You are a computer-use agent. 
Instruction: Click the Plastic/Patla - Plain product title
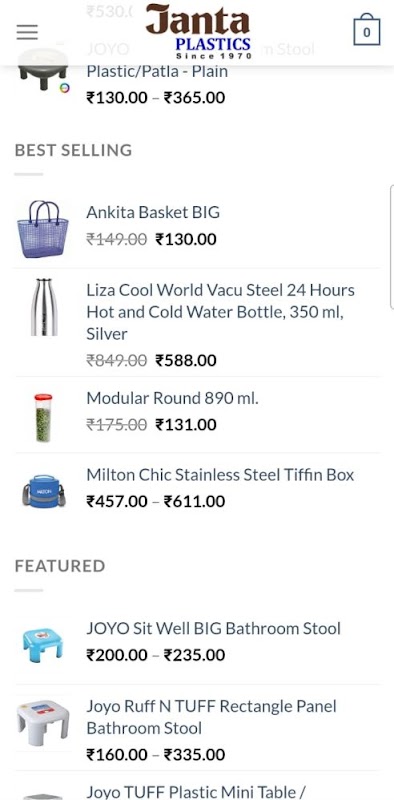click(x=157, y=71)
